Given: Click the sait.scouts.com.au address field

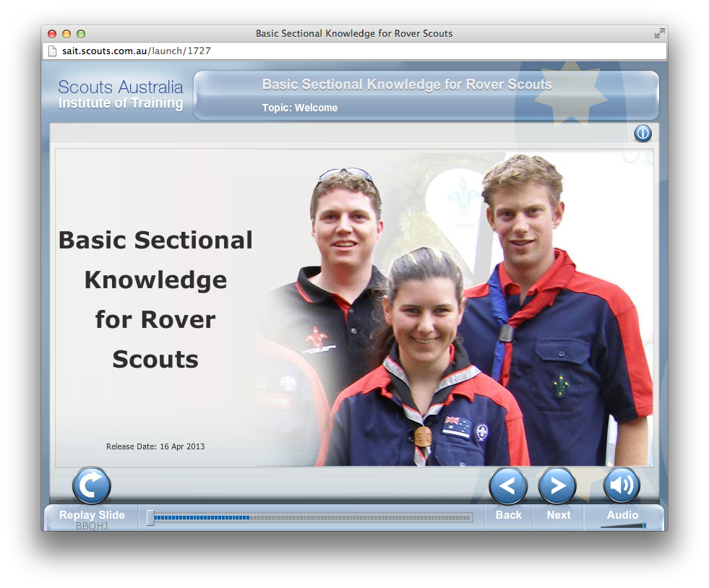Looking at the screenshot, I should point(354,51).
